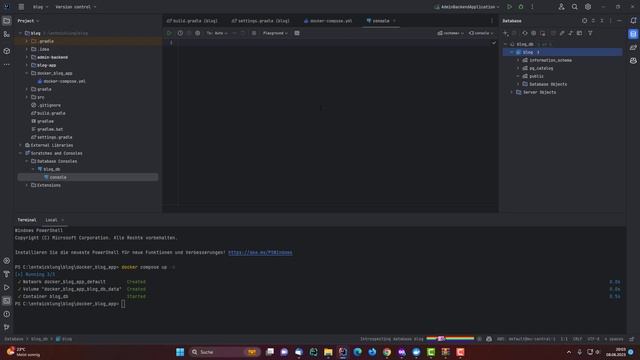Show hidden system tray icons chevron
This screenshot has height=360, width=640.
coord(569,352)
